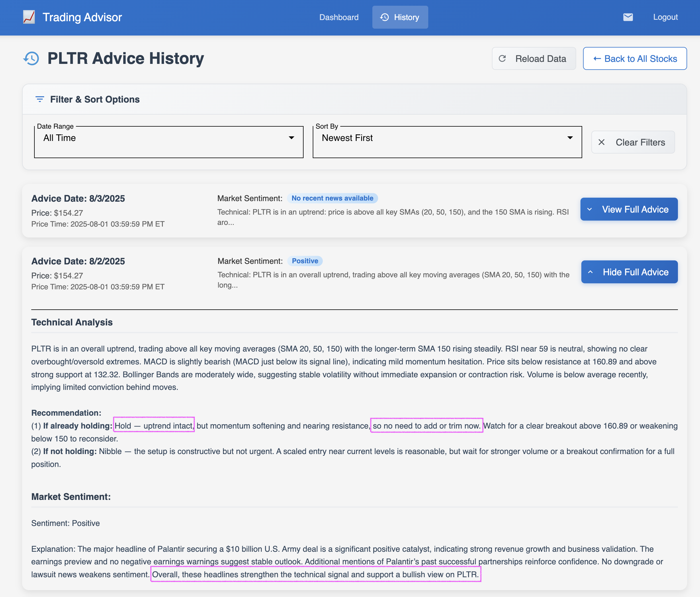Click the Trading Advisor title text
Image resolution: width=700 pixels, height=597 pixels.
[x=82, y=17]
